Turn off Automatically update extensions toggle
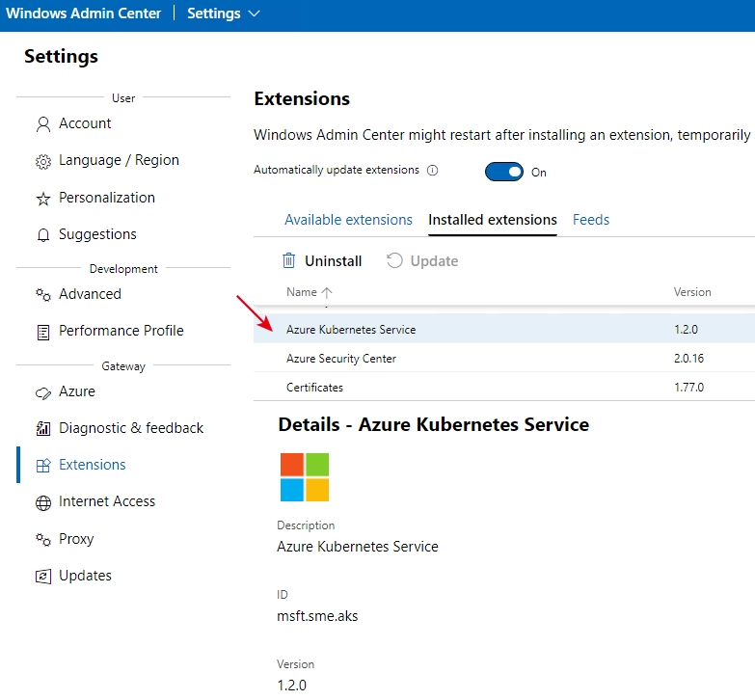Viewport: 755px width, 700px height. tap(503, 172)
